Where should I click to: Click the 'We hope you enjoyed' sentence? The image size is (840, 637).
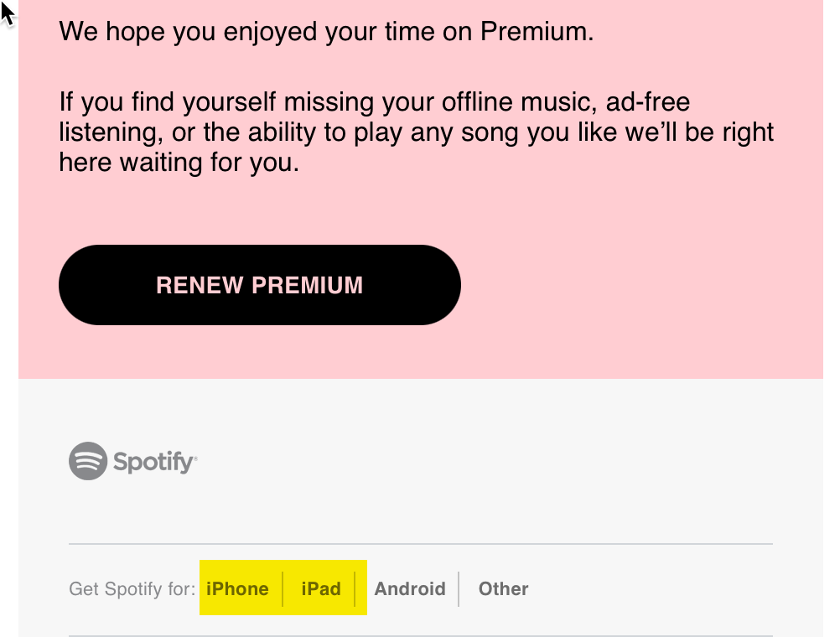point(326,32)
